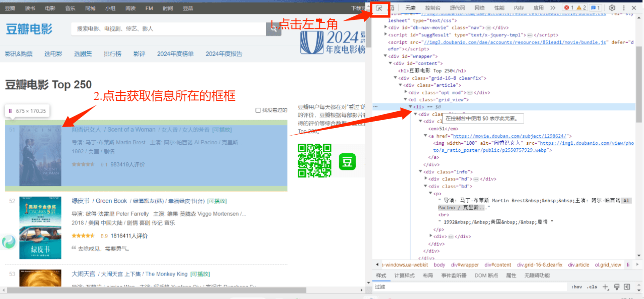Collapse the div class article node
The width and height of the screenshot is (644, 299).
coord(400,85)
